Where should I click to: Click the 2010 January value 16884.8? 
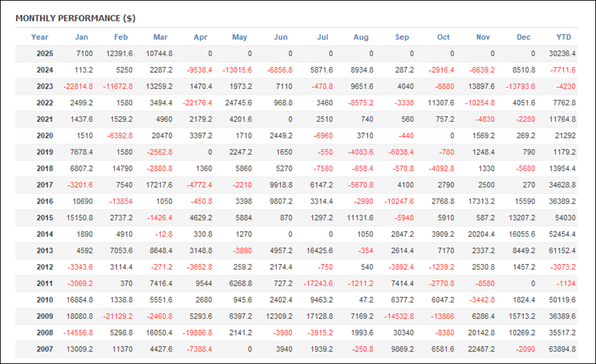coord(80,300)
